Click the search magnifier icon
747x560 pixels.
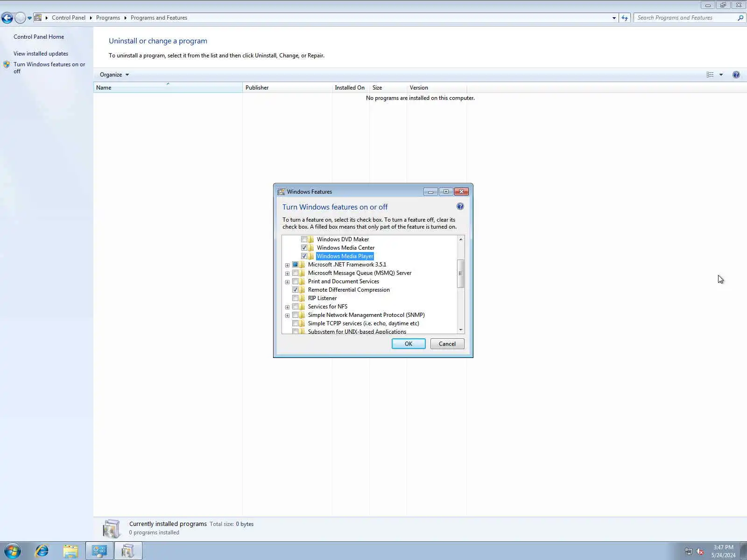(x=740, y=18)
